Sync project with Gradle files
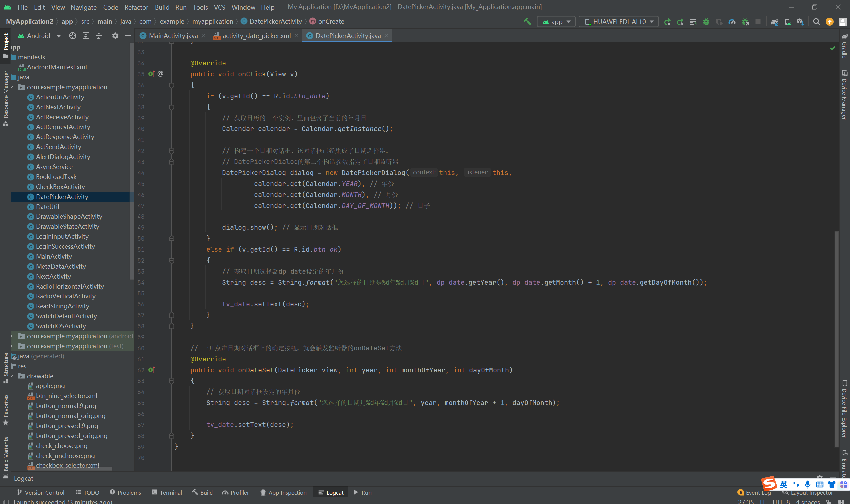 pyautogui.click(x=774, y=22)
